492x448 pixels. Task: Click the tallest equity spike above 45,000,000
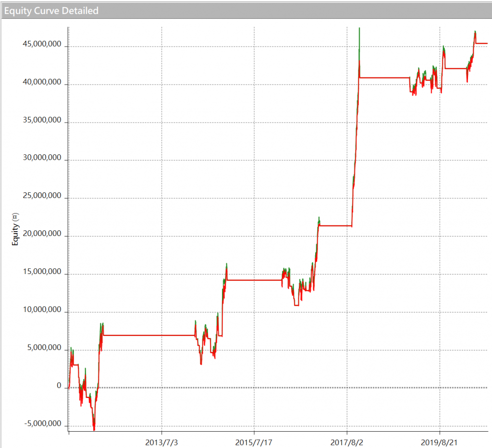[359, 30]
